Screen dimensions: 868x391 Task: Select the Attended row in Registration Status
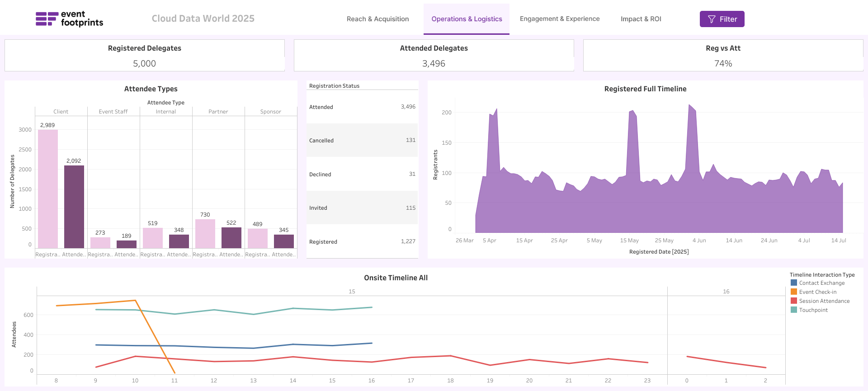click(362, 107)
